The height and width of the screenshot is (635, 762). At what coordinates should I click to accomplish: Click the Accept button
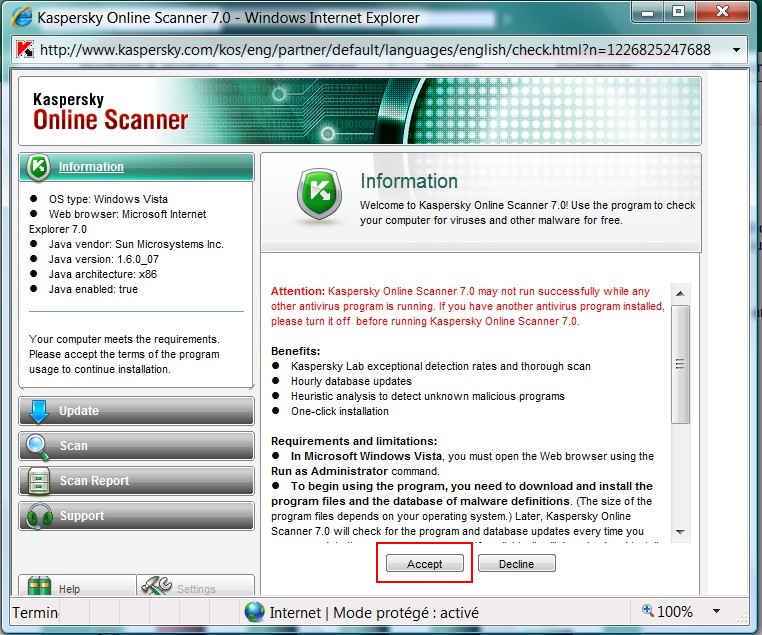tap(425, 564)
